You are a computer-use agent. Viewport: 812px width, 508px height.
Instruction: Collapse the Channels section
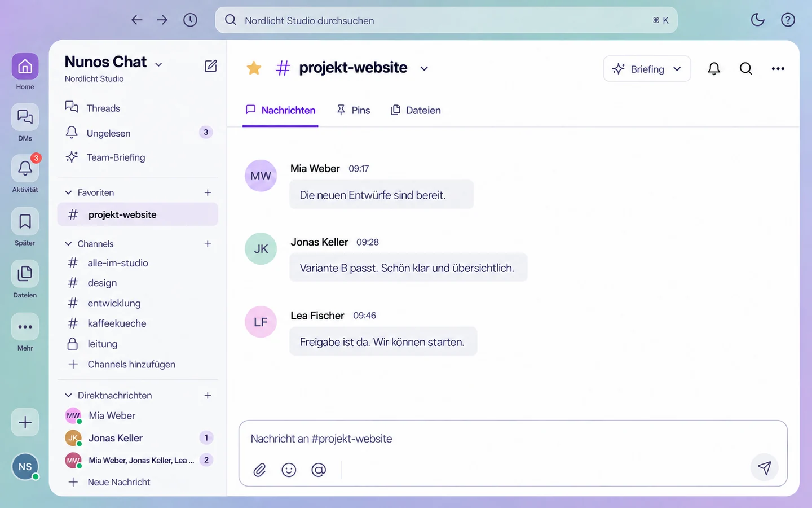point(68,244)
